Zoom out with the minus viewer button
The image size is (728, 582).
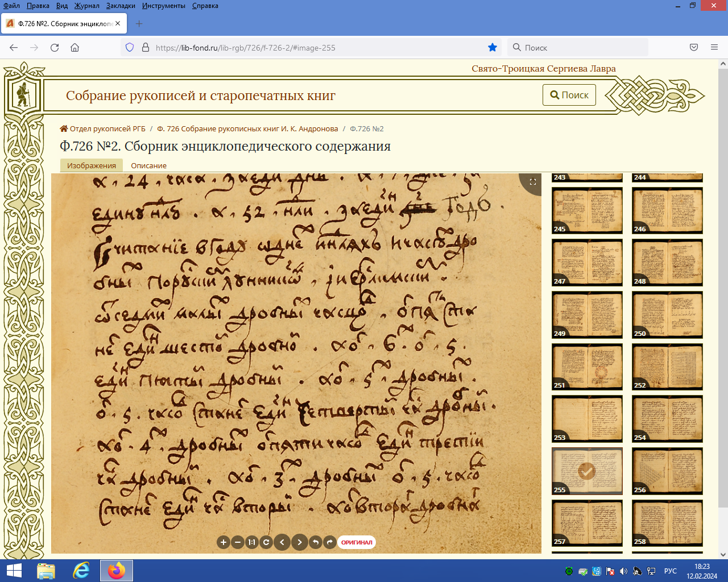coord(238,542)
